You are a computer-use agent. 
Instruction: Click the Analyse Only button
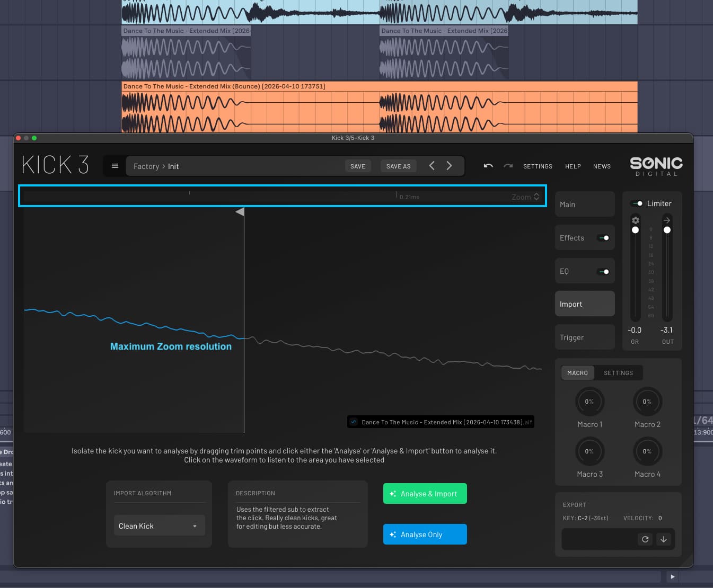point(425,534)
